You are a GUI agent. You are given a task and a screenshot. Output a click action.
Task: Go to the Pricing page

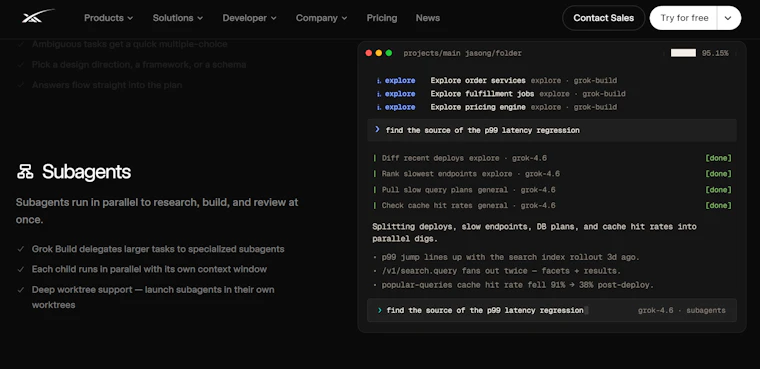(x=382, y=18)
